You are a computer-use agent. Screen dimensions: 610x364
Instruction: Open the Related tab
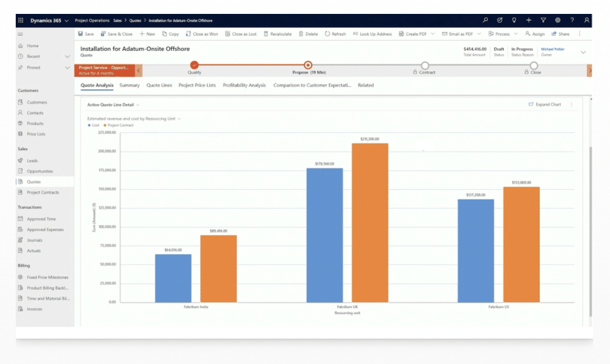point(366,85)
